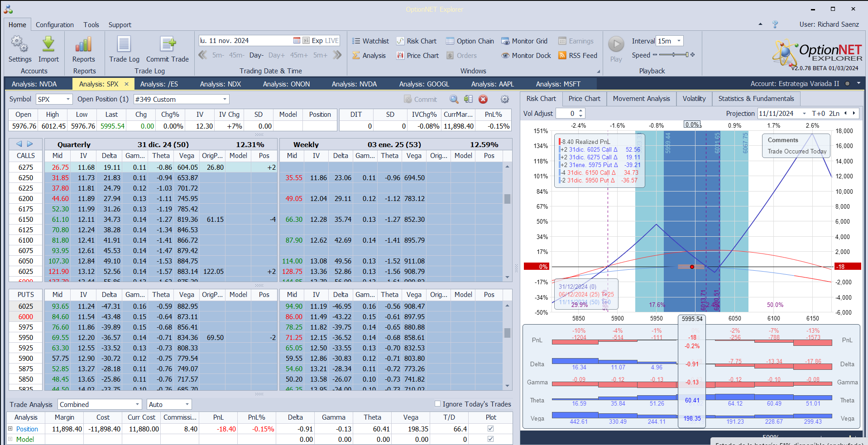Toggle Ignore Today's Trades checkbox
This screenshot has height=445, width=868.
click(437, 404)
